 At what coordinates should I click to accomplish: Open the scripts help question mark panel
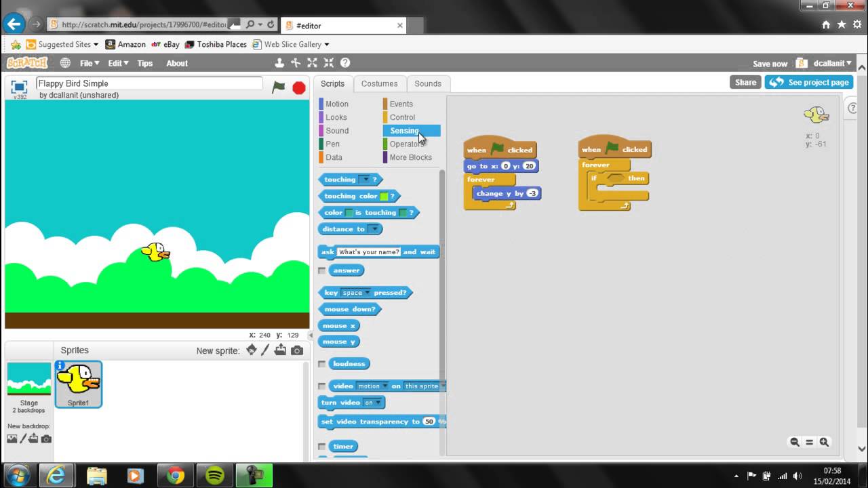(853, 108)
